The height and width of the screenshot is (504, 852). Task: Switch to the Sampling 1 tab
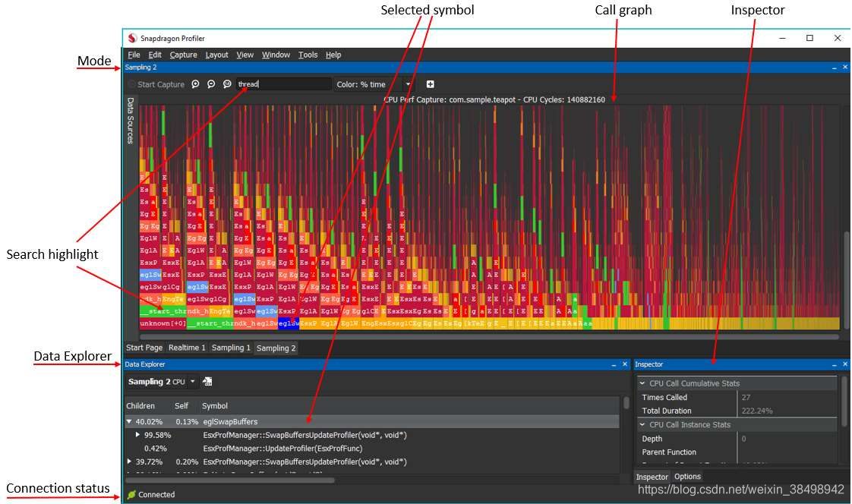[x=231, y=348]
